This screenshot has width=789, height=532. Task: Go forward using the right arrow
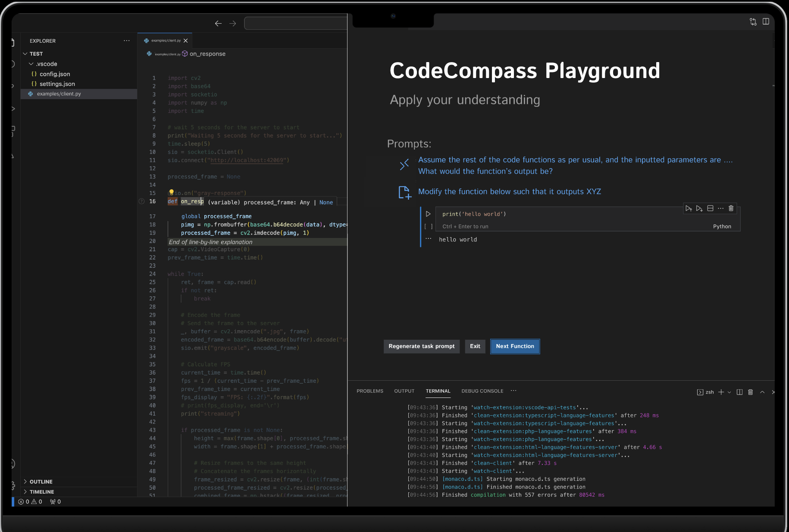(x=233, y=23)
